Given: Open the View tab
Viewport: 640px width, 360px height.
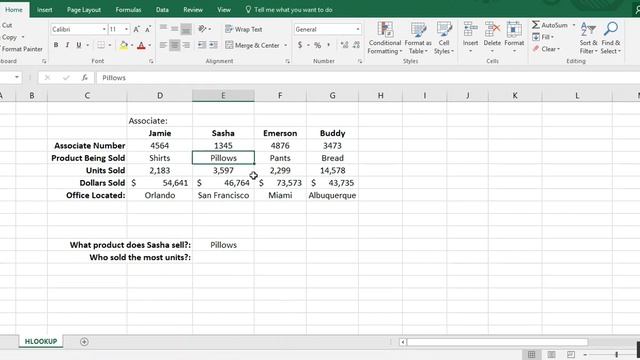Looking at the screenshot, I should click(224, 9).
